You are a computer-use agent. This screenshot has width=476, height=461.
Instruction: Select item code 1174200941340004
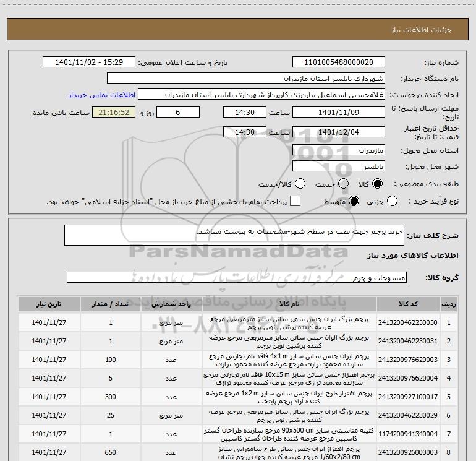point(408,434)
